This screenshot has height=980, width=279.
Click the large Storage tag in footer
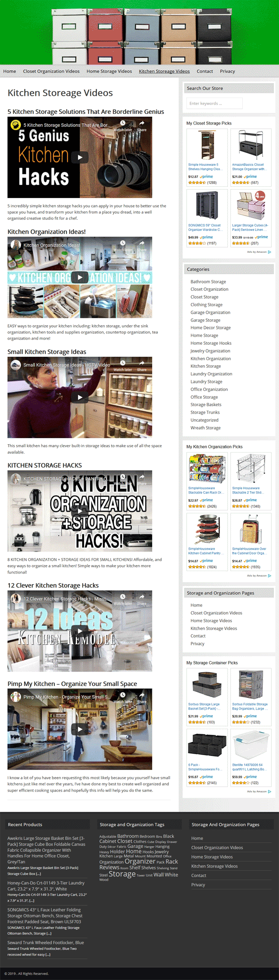(122, 874)
